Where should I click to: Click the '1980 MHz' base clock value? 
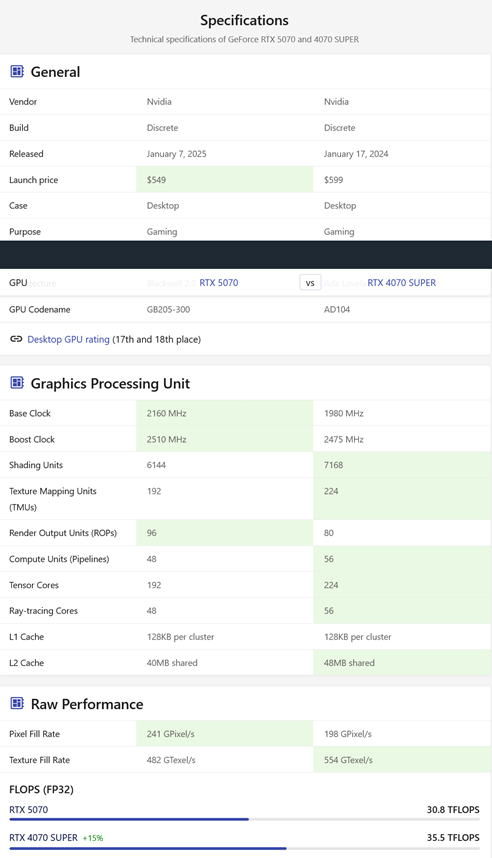pos(344,414)
